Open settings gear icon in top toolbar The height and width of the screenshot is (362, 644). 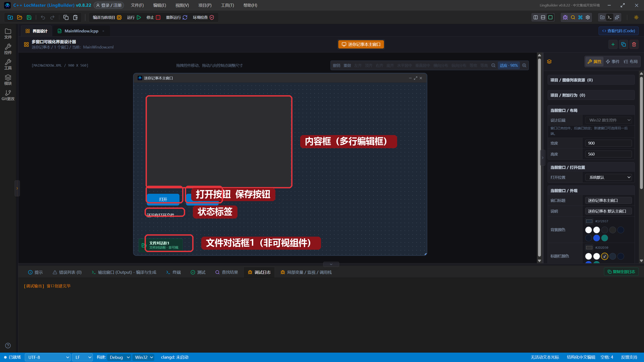(588, 17)
